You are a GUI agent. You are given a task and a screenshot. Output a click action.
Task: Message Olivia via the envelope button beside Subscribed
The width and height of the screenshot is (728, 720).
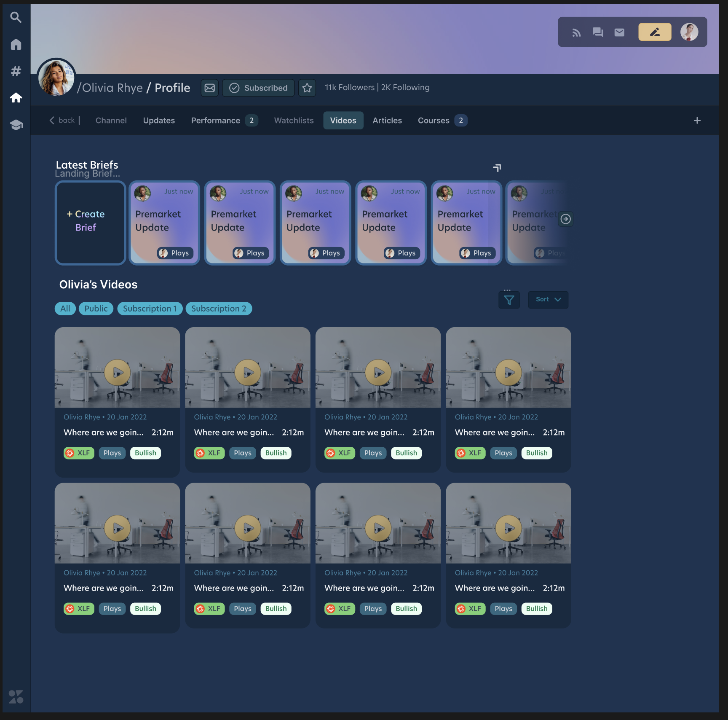[209, 88]
